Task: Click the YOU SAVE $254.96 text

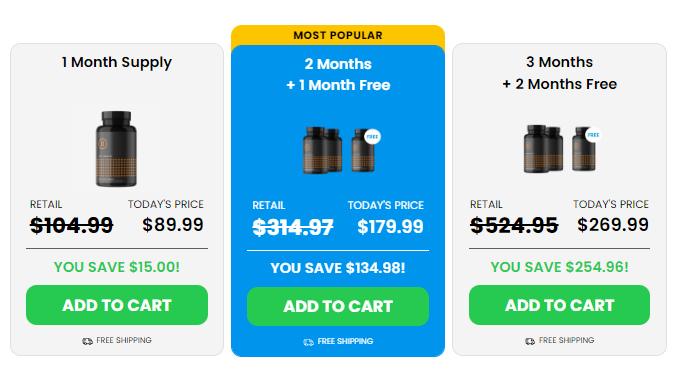Action: 559,267
